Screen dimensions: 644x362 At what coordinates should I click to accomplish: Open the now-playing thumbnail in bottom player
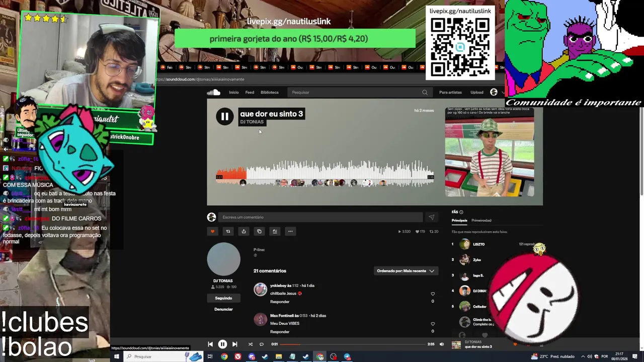[456, 345]
